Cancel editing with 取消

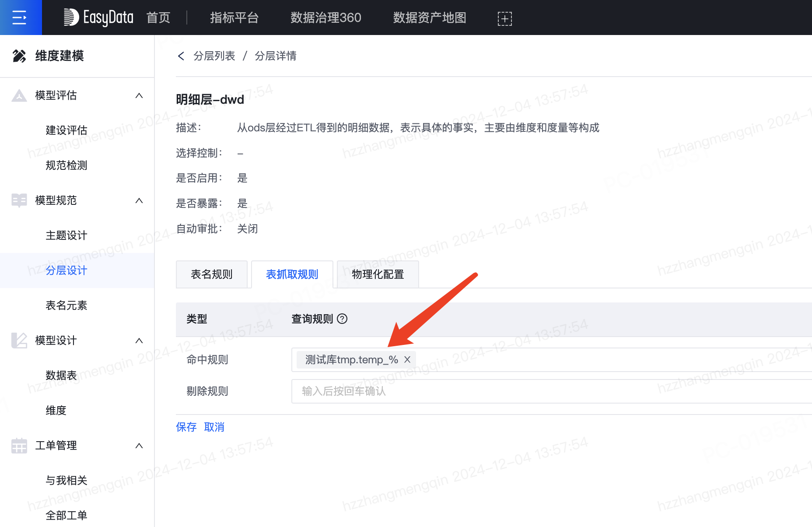[x=214, y=427]
